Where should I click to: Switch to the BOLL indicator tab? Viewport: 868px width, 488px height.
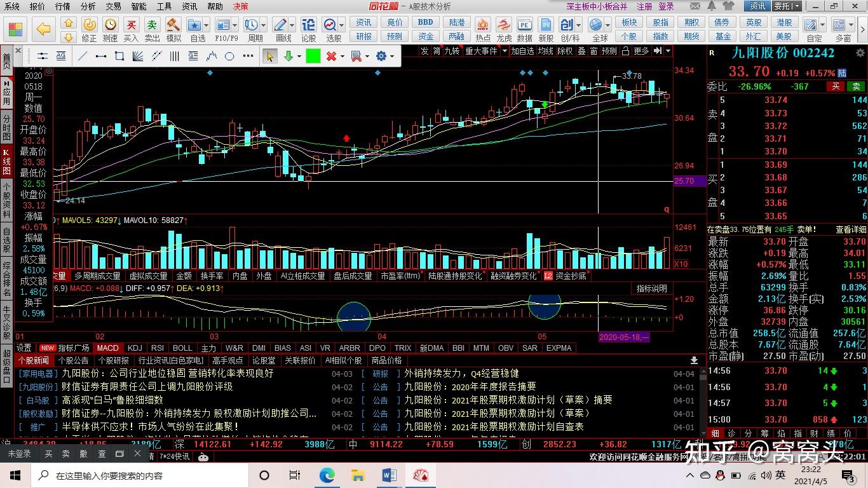point(182,348)
